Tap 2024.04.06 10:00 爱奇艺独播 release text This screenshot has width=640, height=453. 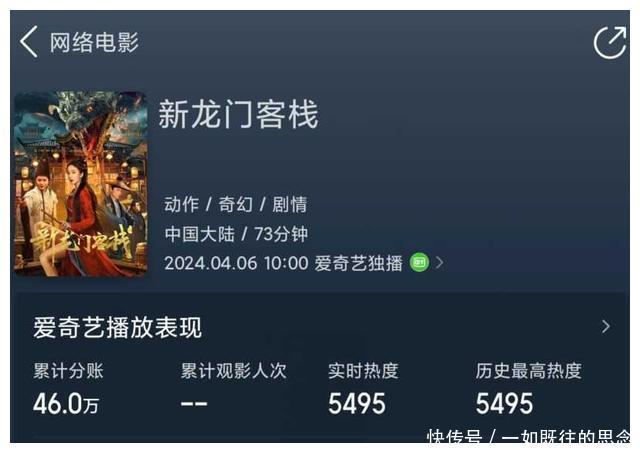pyautogui.click(x=284, y=263)
